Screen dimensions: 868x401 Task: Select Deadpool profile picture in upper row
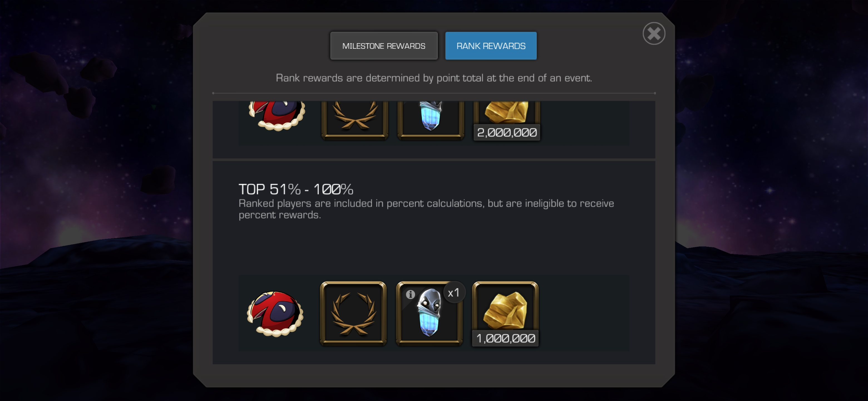pos(277,116)
